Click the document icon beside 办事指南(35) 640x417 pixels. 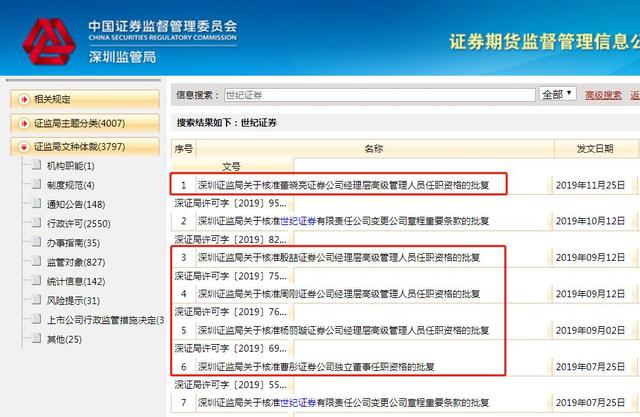36,242
